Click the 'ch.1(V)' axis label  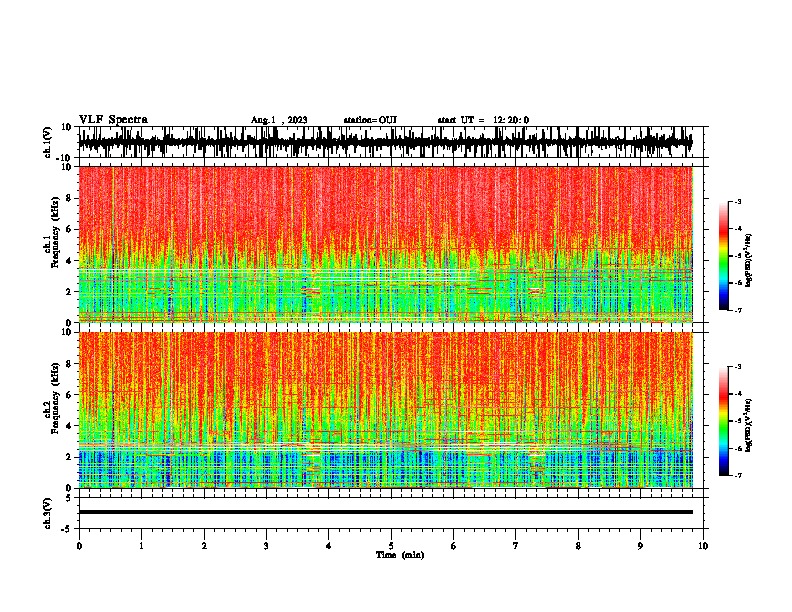(x=48, y=142)
